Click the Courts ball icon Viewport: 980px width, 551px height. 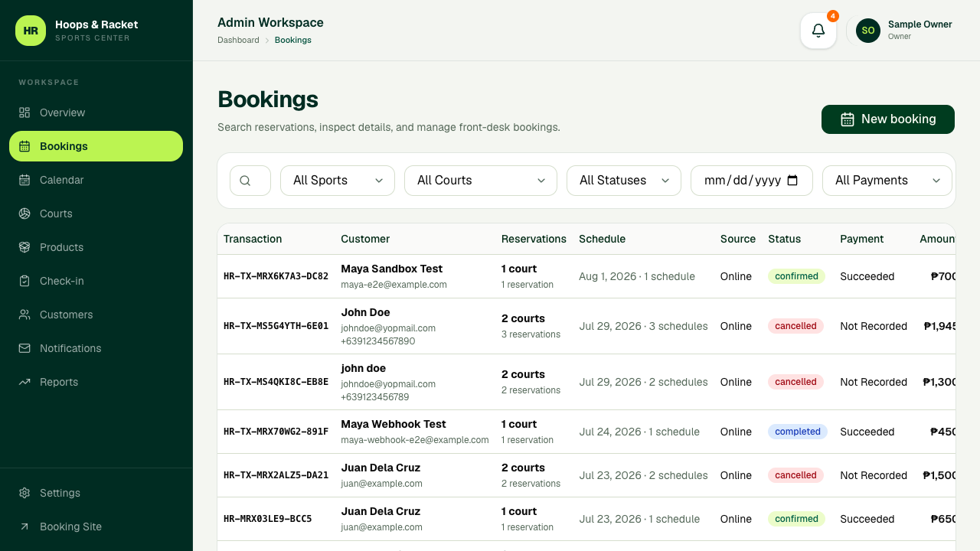pyautogui.click(x=24, y=214)
